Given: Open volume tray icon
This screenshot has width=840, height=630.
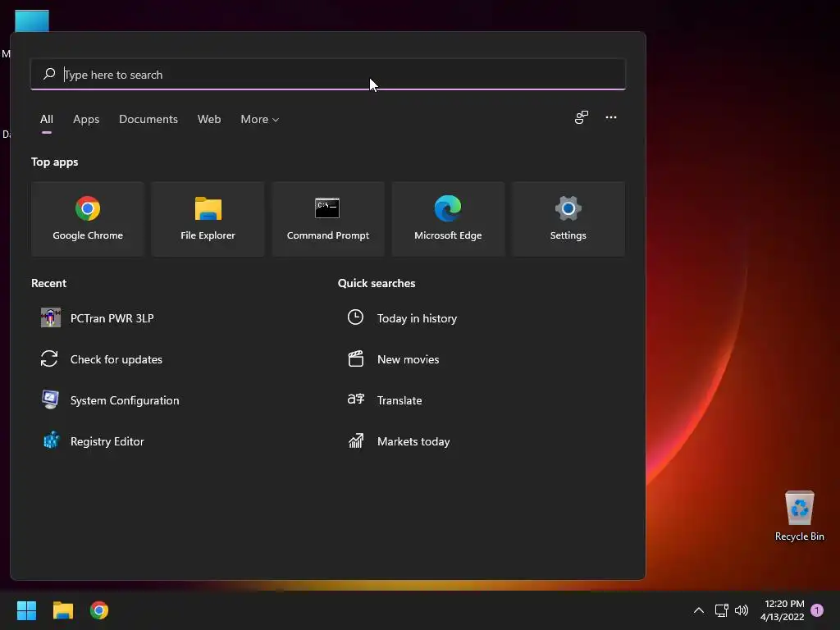Looking at the screenshot, I should point(742,610).
